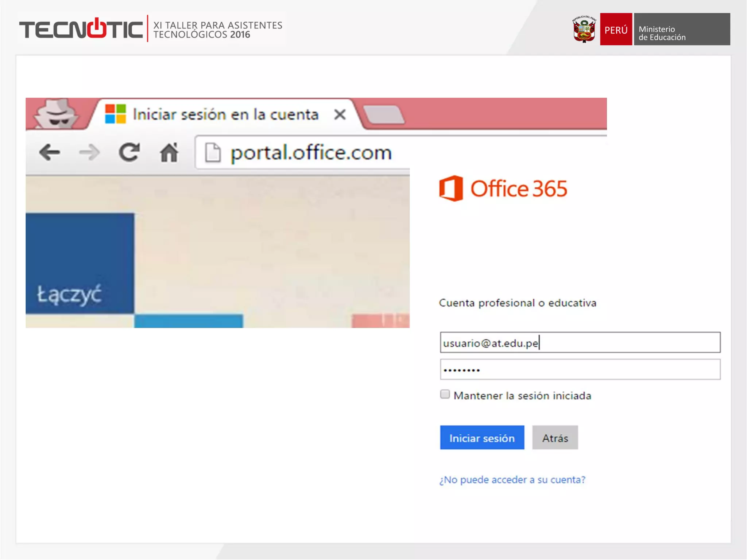Close the Iniciar sesión en la cuenta tab
The width and height of the screenshot is (747, 560).
[340, 114]
